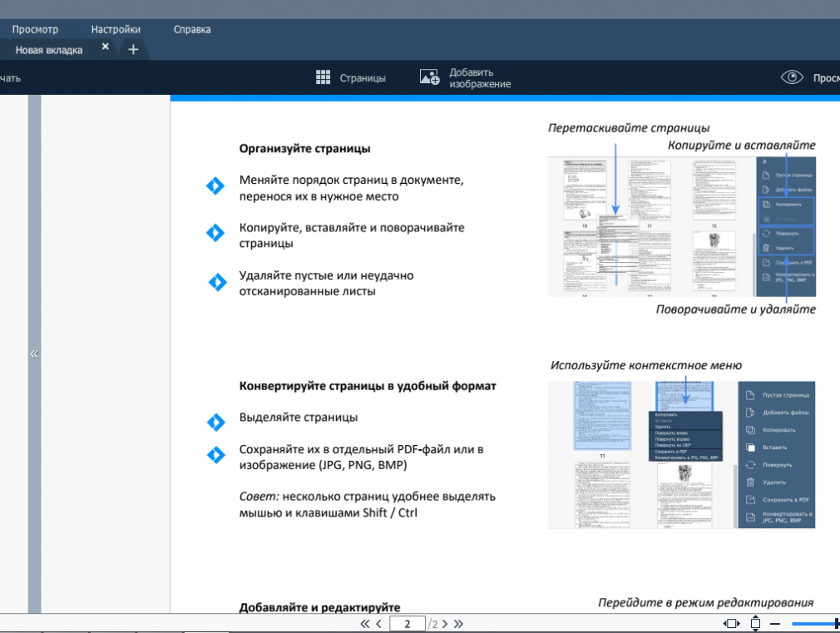
Task: Click the text 'Выделяйте страницы'
Action: point(299,417)
